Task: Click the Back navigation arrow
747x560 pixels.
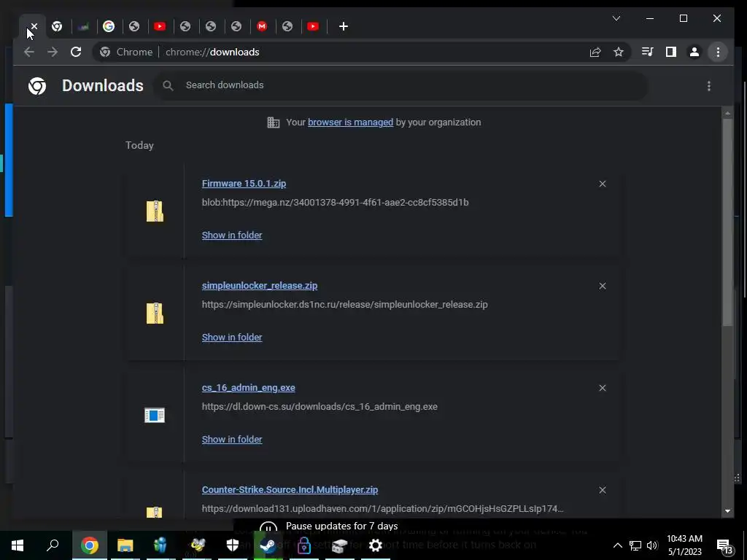Action: 29,52
